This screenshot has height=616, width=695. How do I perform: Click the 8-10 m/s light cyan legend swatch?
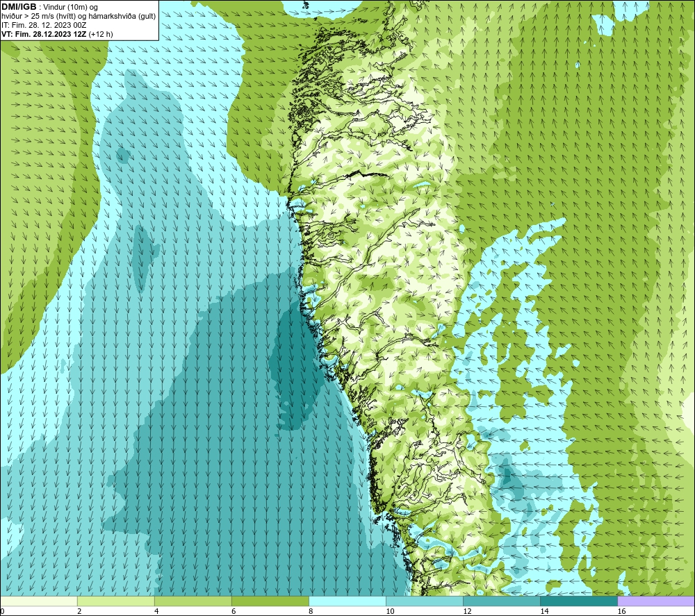347,601
